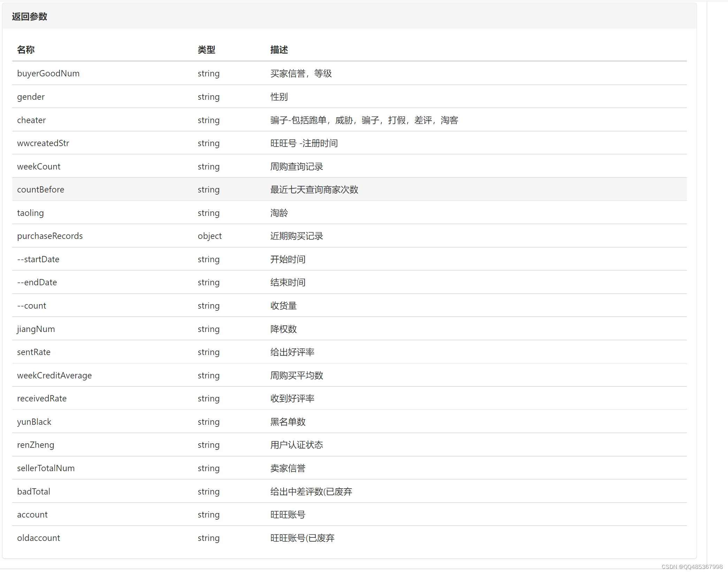This screenshot has width=728, height=573.
Task: Select the cheater parameter name
Action: pyautogui.click(x=31, y=120)
